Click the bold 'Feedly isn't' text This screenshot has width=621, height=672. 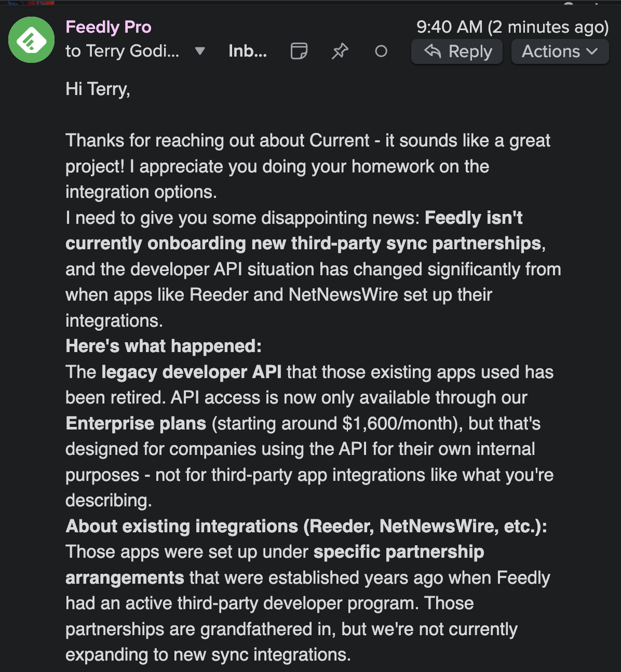pyautogui.click(x=474, y=218)
